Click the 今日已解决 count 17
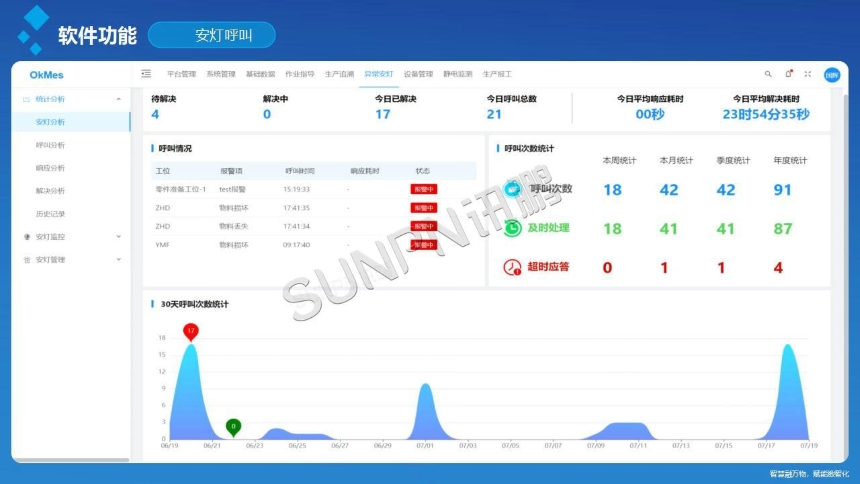 [383, 114]
